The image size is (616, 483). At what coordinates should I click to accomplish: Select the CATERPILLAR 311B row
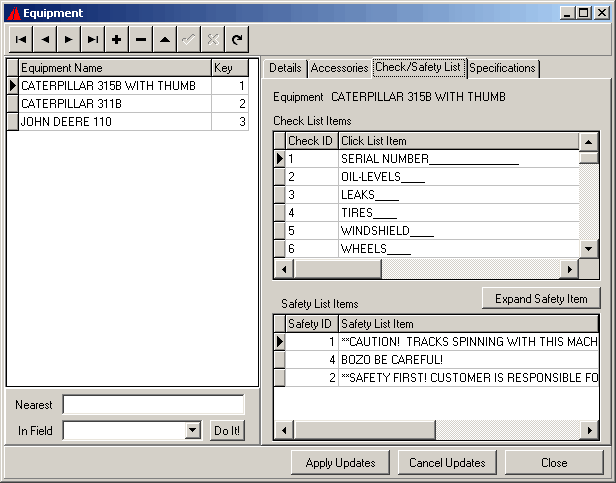(128, 104)
